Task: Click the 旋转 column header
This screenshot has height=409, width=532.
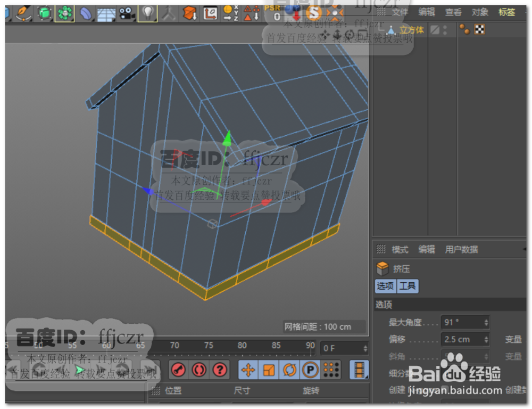Action: click(x=311, y=391)
